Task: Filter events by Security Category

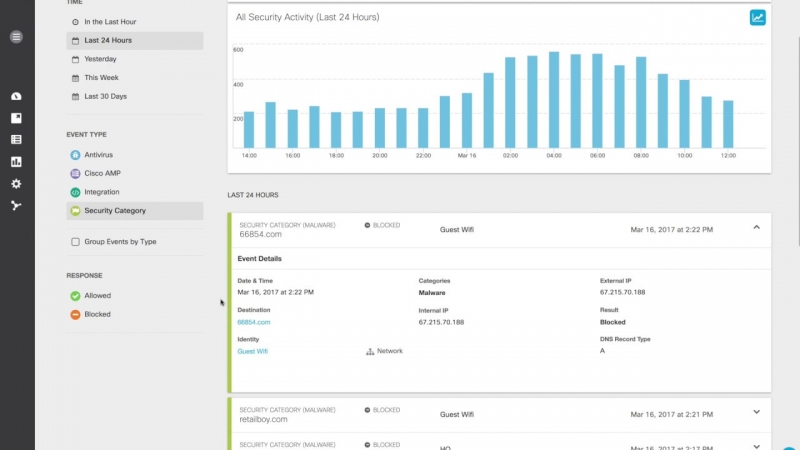Action: (x=135, y=211)
